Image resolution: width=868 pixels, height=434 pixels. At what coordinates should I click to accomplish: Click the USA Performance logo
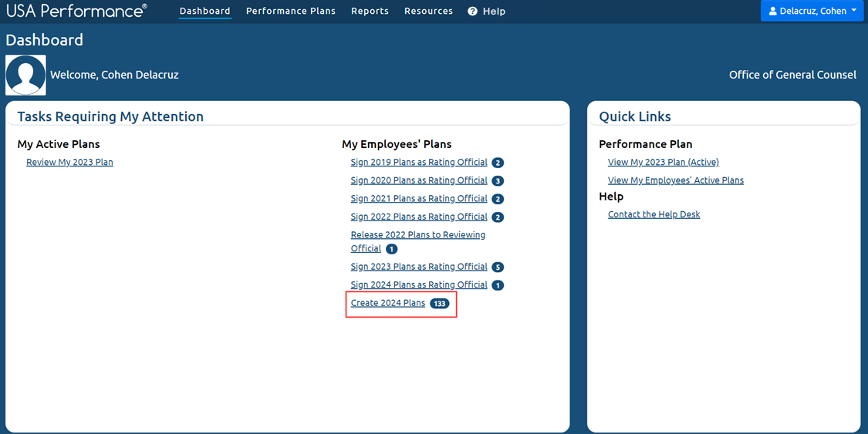click(77, 11)
